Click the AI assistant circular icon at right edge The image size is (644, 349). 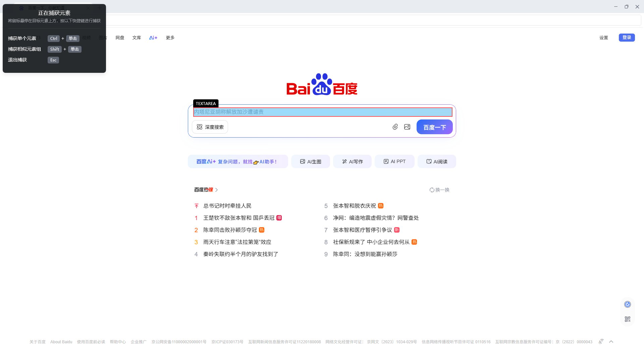[628, 304]
